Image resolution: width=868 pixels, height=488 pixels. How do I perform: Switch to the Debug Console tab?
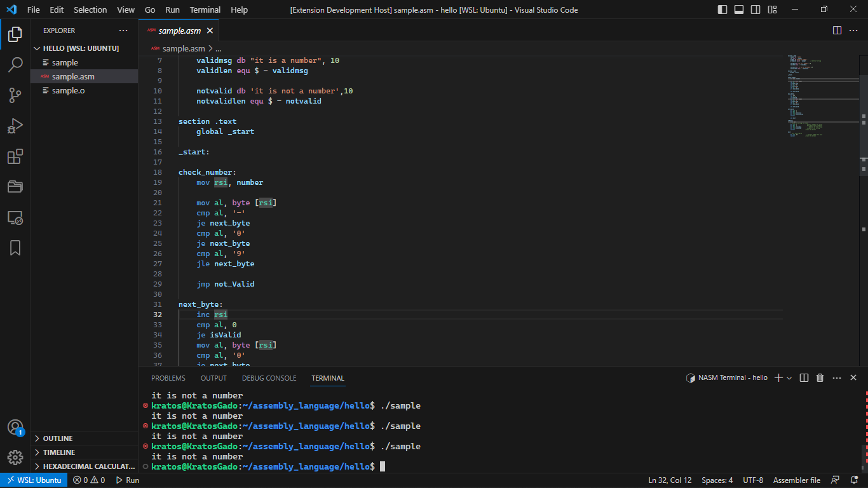click(269, 378)
